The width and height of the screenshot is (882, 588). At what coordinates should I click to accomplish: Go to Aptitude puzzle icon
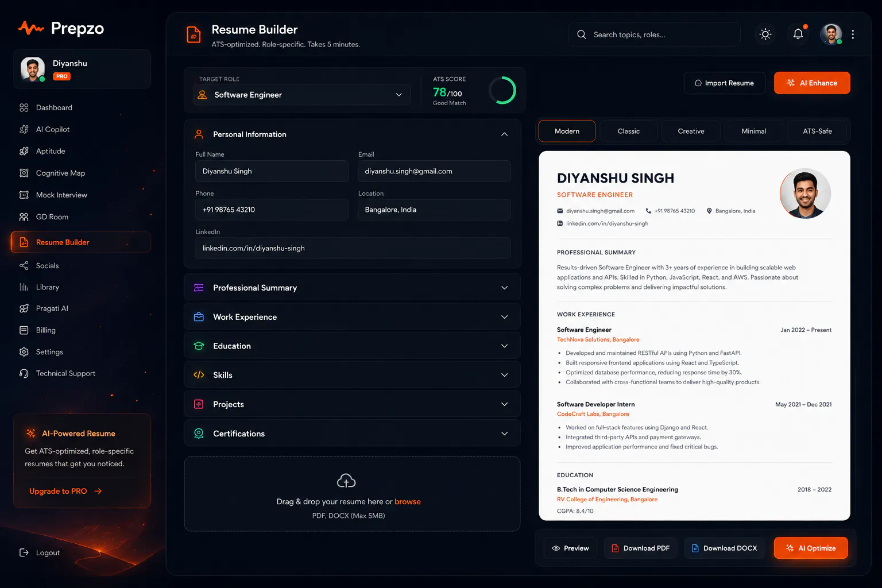click(x=24, y=151)
